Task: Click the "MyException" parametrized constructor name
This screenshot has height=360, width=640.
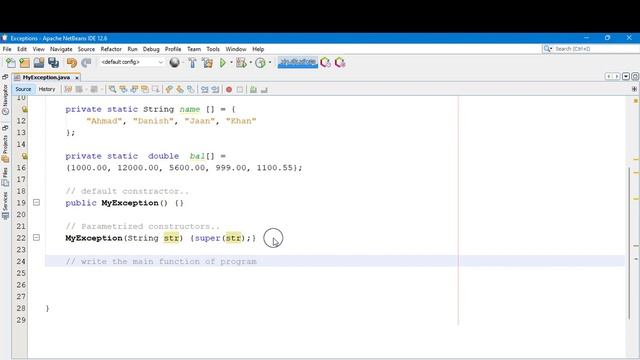Action: 94,238
